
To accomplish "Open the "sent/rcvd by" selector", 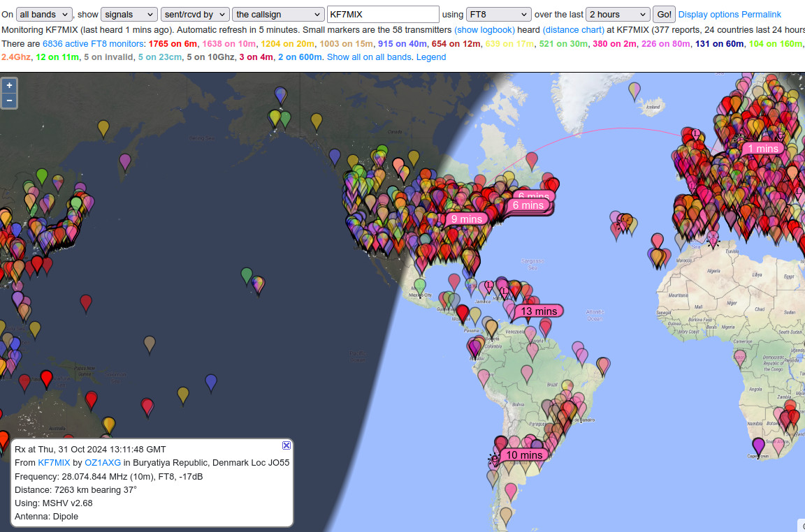I will 195,14.
